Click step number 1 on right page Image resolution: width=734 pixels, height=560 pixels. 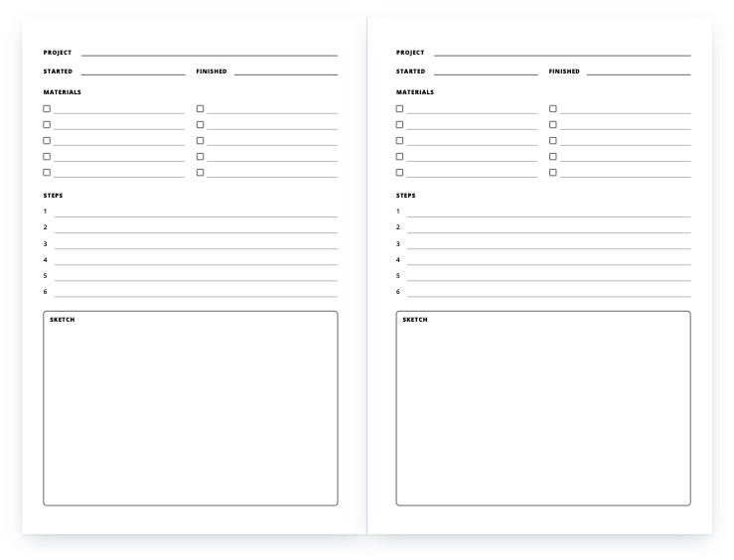tap(398, 211)
